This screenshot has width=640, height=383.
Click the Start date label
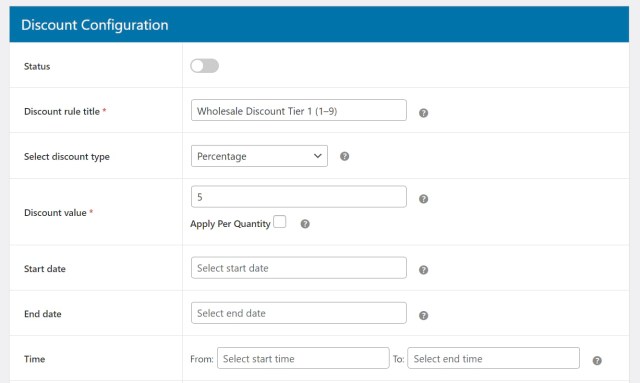click(x=45, y=269)
